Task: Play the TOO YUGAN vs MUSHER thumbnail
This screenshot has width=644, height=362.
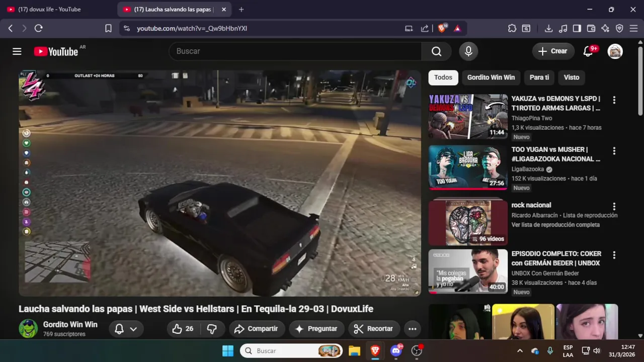Action: [468, 167]
